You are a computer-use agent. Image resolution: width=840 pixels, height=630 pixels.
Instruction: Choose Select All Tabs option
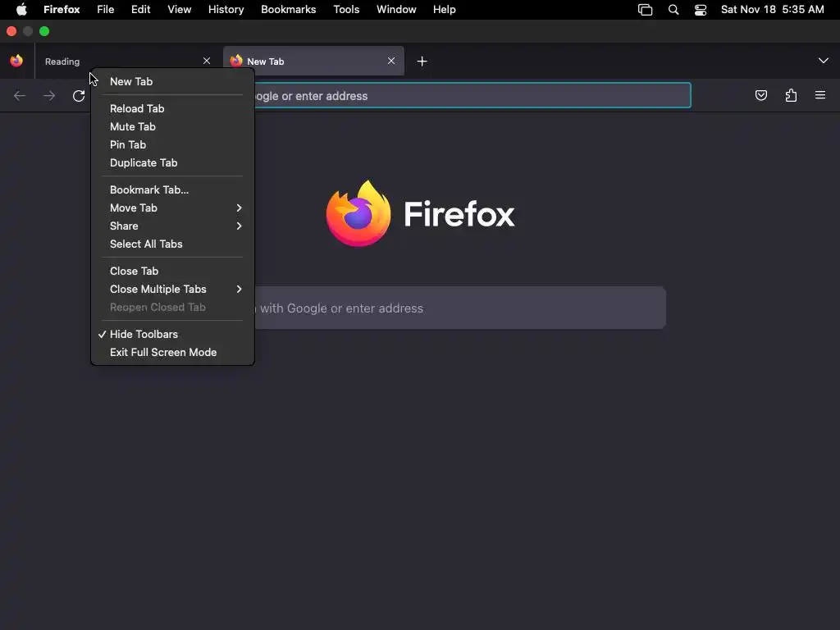(172, 244)
